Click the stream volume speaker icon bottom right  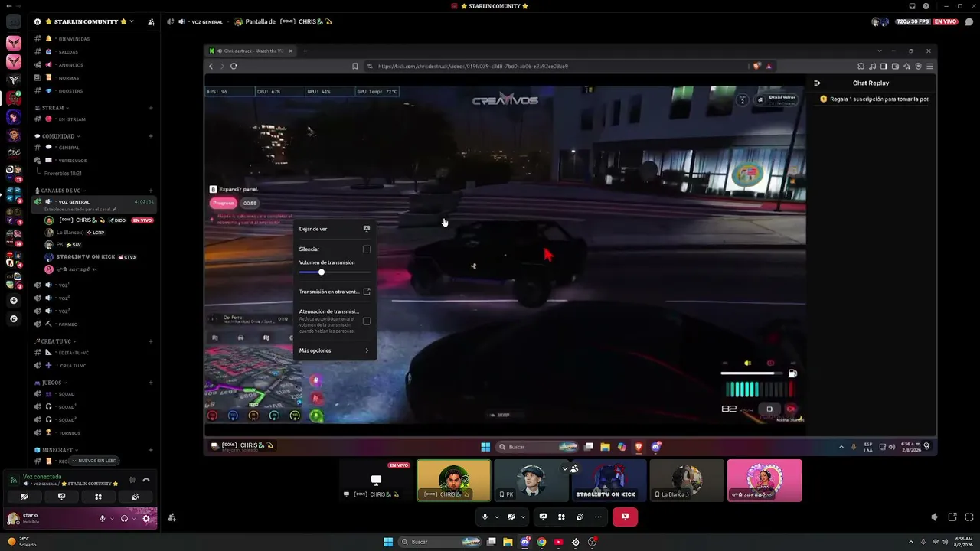(934, 517)
